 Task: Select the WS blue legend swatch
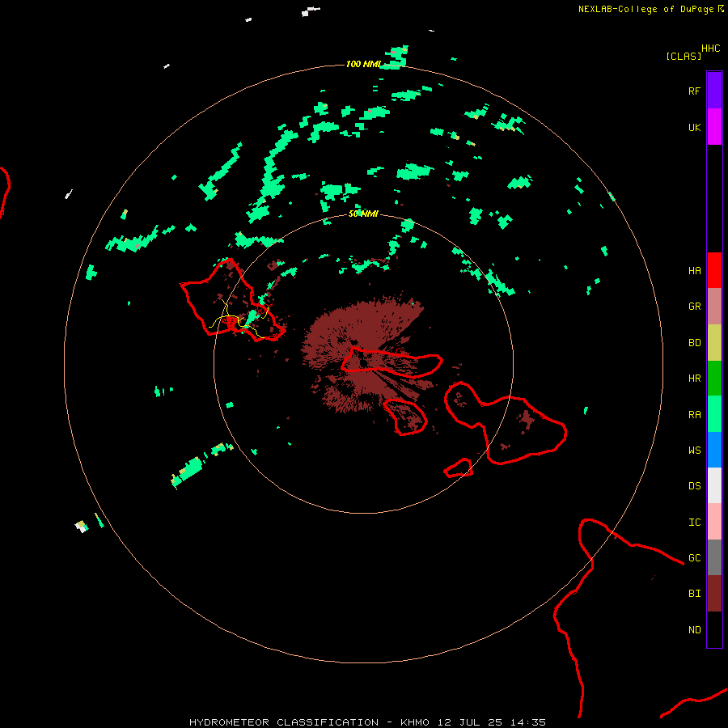tap(714, 450)
